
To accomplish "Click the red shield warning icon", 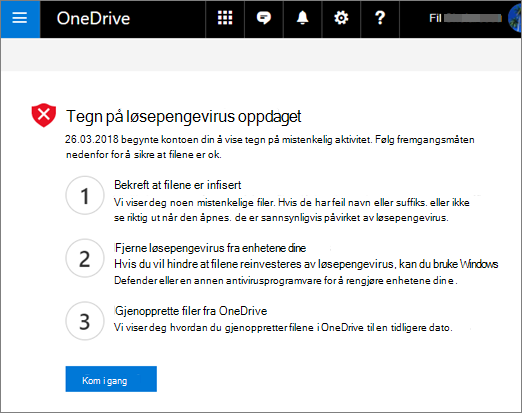I will (44, 115).
